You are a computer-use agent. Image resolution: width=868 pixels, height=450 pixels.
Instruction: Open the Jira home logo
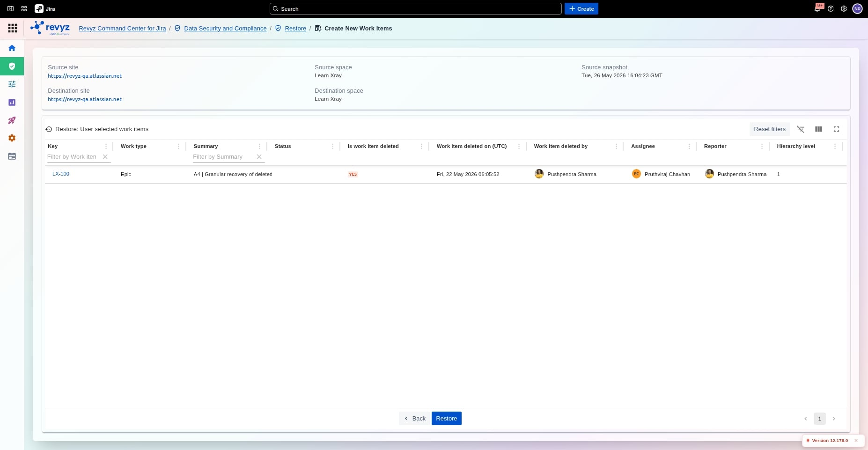45,9
